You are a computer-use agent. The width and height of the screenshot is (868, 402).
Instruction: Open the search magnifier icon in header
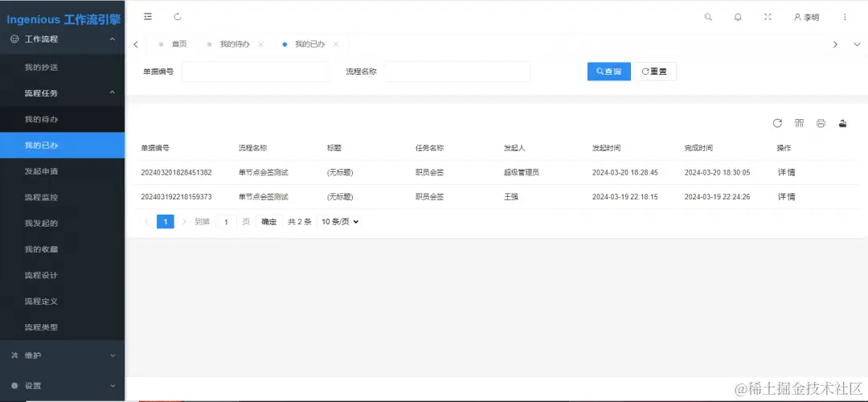708,17
